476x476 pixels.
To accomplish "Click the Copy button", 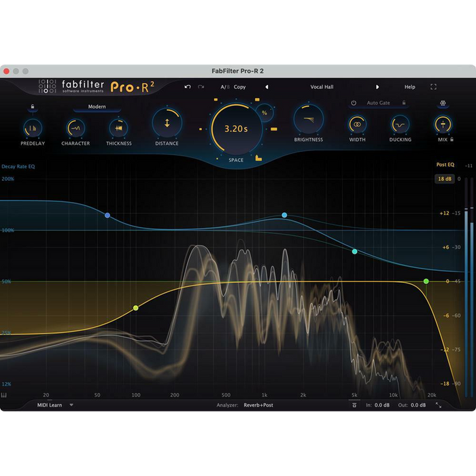I will pos(239,87).
